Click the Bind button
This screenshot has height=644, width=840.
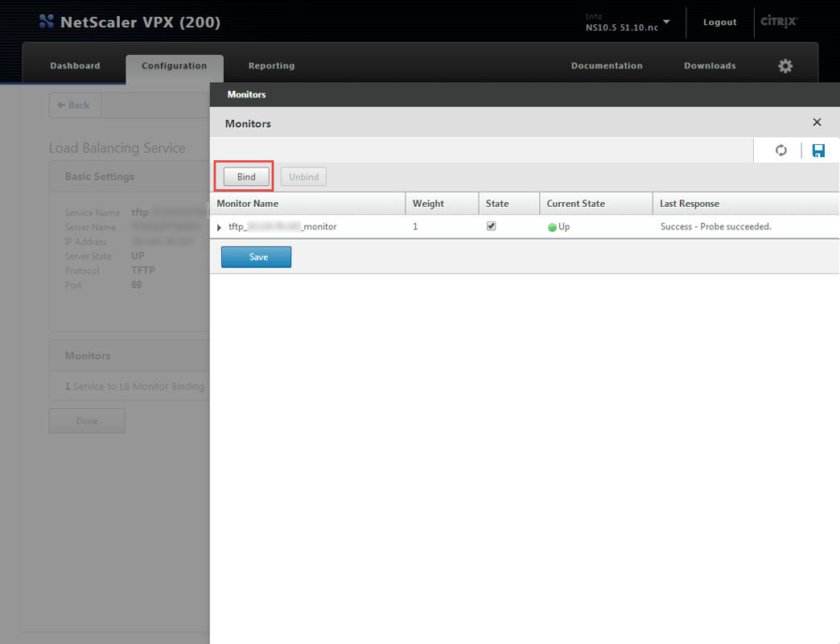point(246,177)
